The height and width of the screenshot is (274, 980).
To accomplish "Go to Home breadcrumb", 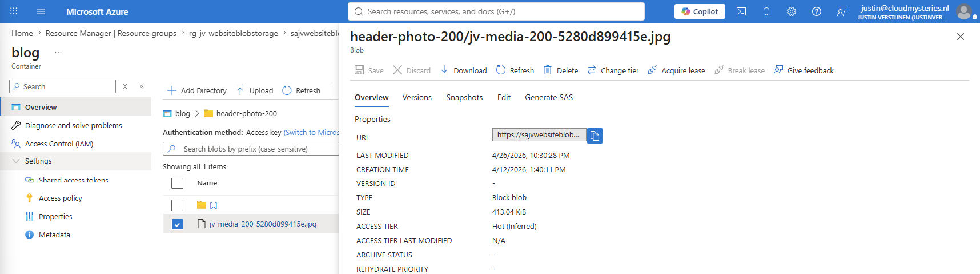I will (x=22, y=33).
